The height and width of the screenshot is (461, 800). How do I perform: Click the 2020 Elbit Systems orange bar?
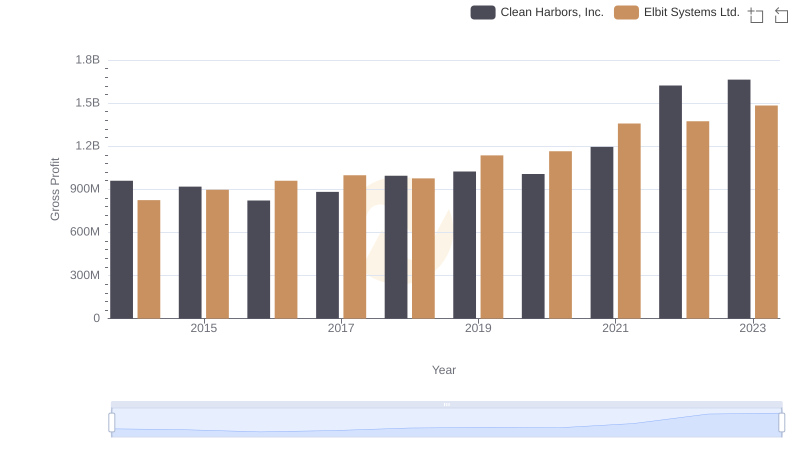pos(561,235)
